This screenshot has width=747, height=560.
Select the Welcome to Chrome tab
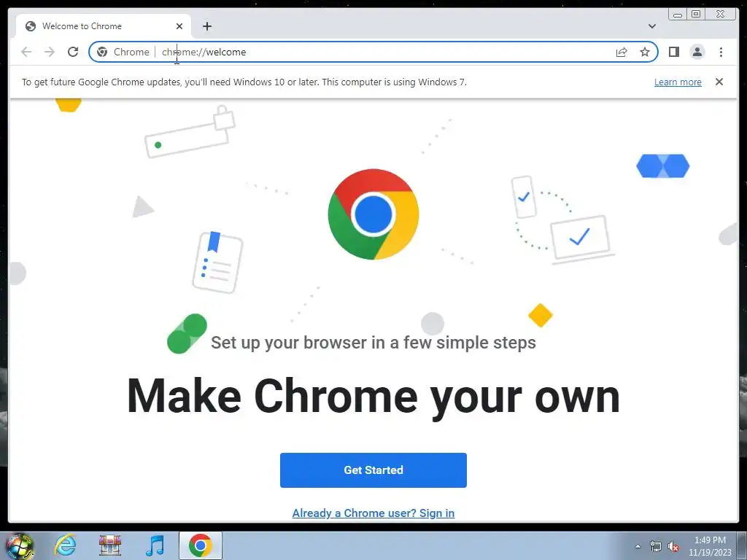click(104, 26)
